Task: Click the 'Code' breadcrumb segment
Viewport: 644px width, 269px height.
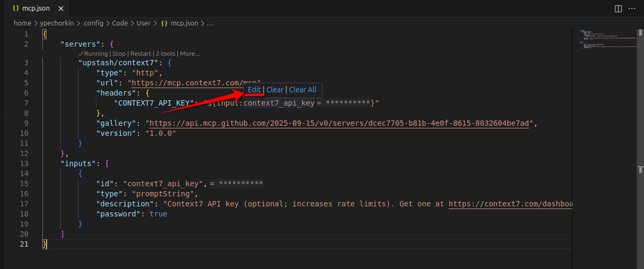Action: coord(120,23)
